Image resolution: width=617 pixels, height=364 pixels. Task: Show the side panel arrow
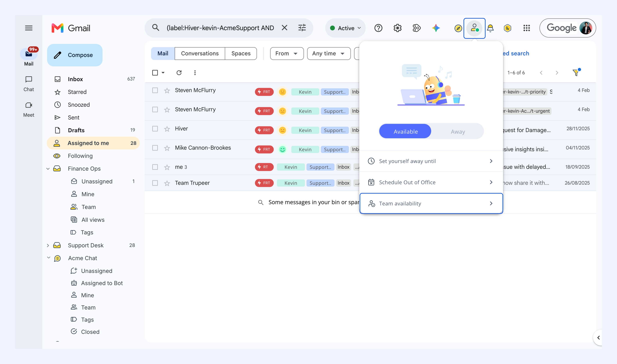(x=598, y=337)
